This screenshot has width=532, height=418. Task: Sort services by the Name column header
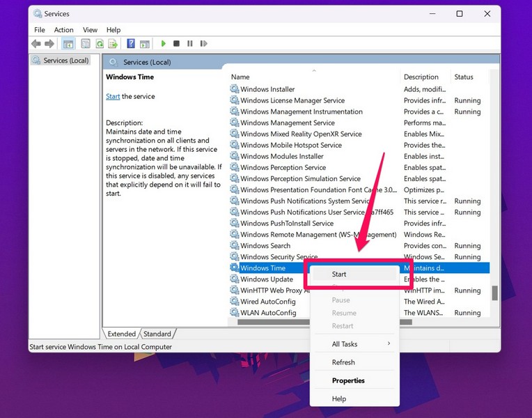(240, 77)
